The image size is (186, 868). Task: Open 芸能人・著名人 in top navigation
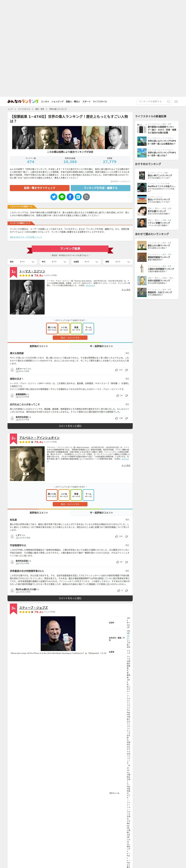pyautogui.click(x=73, y=101)
